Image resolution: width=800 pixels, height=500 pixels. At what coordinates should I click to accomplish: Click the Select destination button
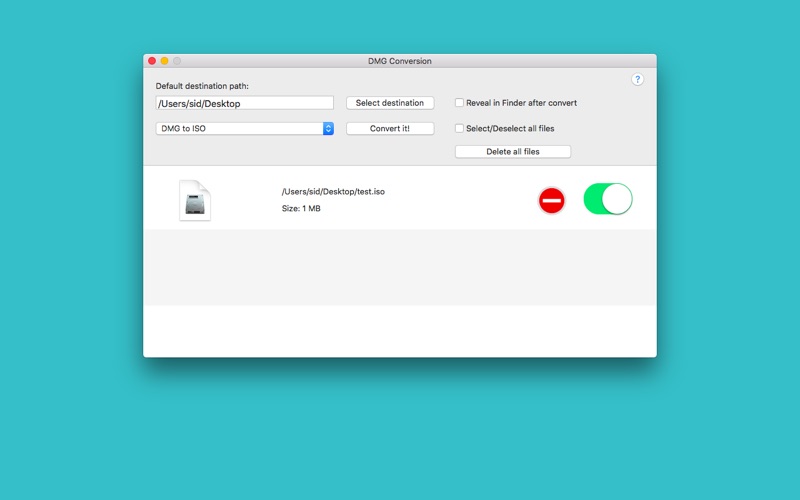[390, 103]
